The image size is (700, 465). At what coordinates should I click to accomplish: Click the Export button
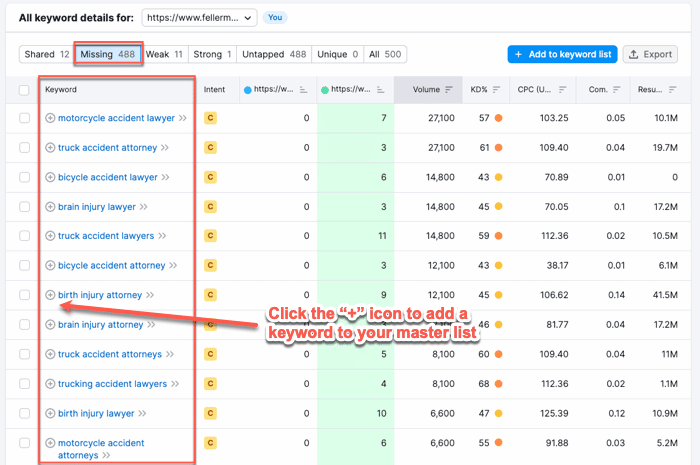click(649, 54)
